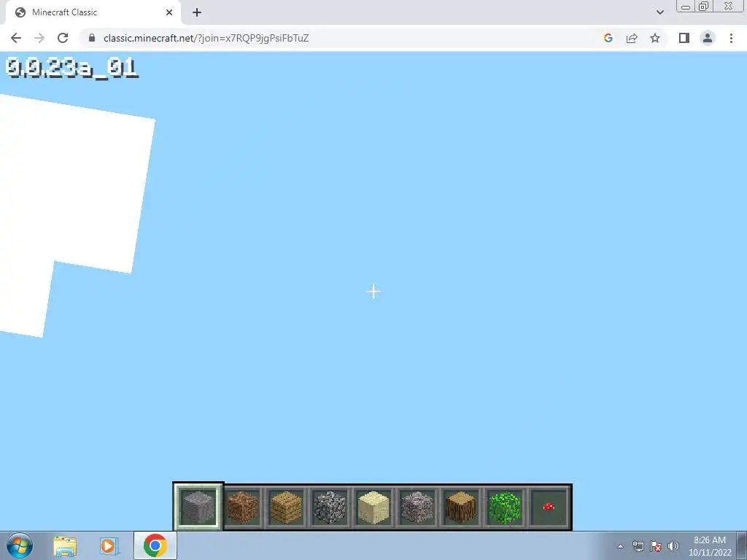Viewport: 747px width, 560px height.
Task: Open the Chrome three-dot menu
Action: [x=731, y=38]
